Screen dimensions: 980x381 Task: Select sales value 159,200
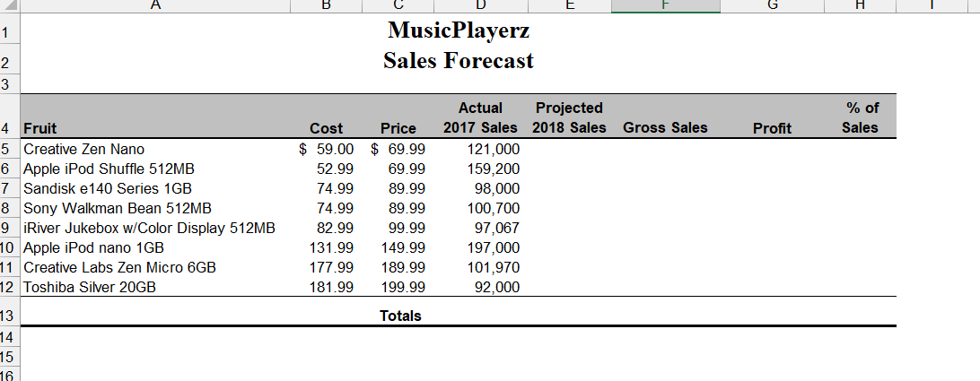(x=481, y=169)
